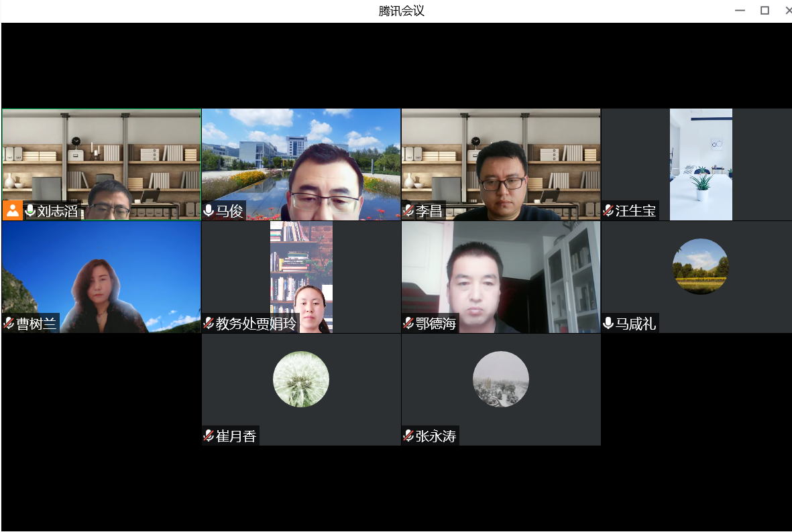The height and width of the screenshot is (532, 792).
Task: Click the microphone icon next to 马俊
Action: pos(208,210)
